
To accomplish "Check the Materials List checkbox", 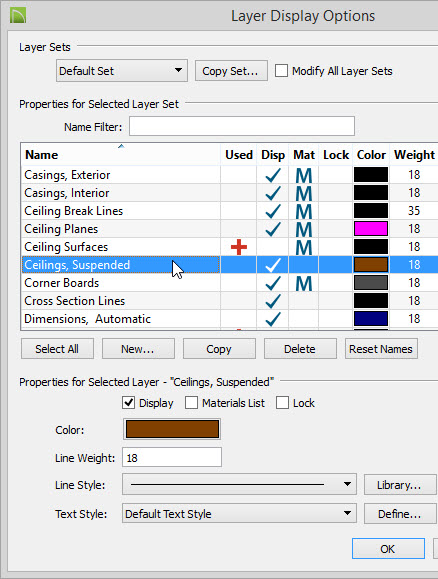I will tap(191, 402).
